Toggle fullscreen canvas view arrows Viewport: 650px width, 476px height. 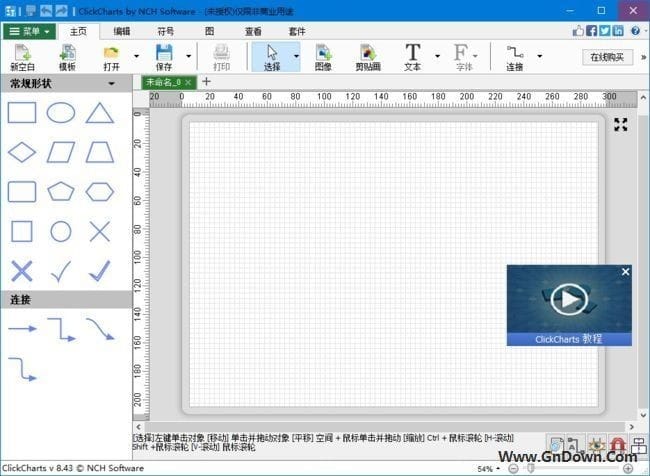click(621, 124)
